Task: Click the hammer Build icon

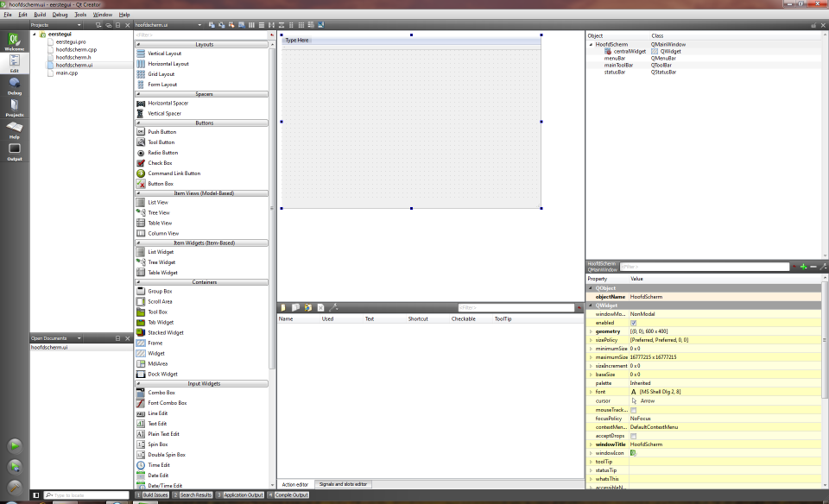Action: (x=15, y=488)
